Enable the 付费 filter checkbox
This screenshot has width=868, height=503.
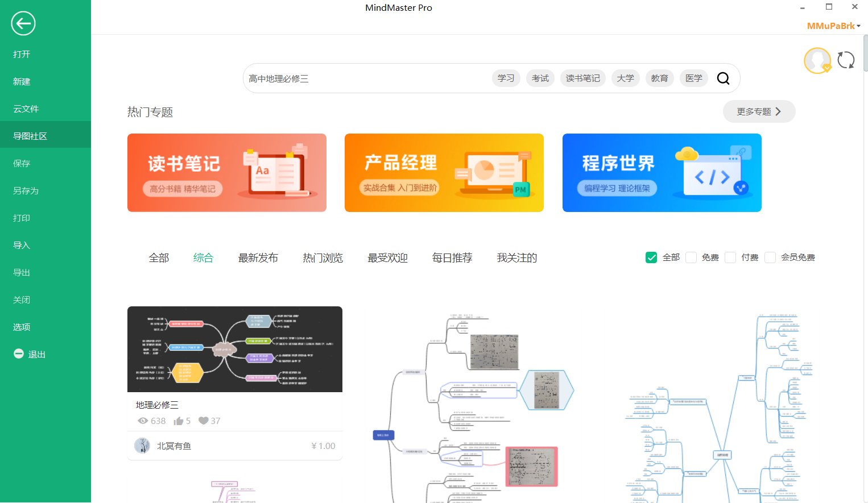(x=730, y=257)
